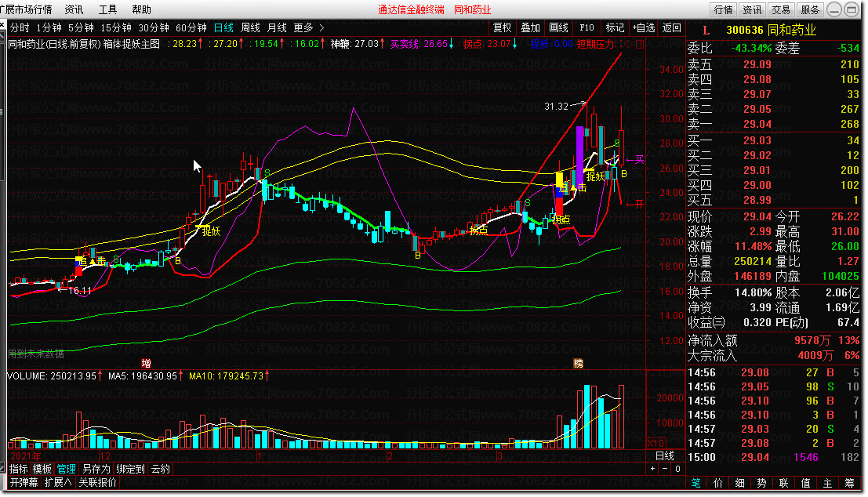Select the 30分钟 period
Viewport: 868px width, 497px height.
154,27
